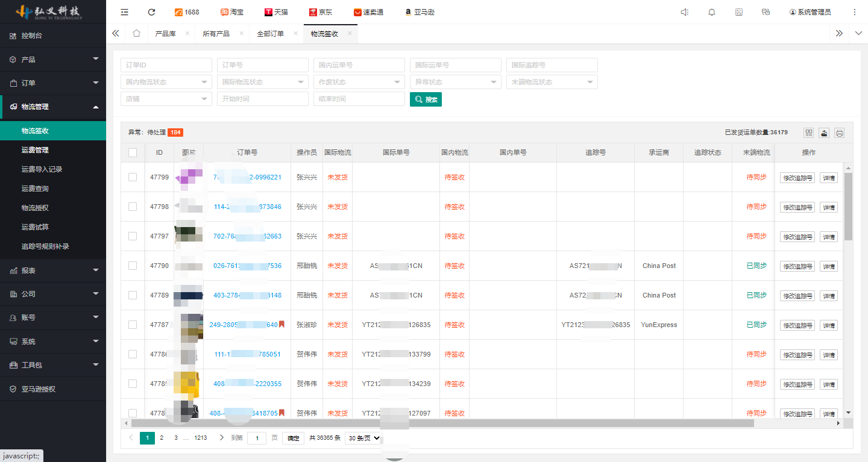Open 运费管理 in the sidebar
The width and height of the screenshot is (868, 462).
pos(35,150)
